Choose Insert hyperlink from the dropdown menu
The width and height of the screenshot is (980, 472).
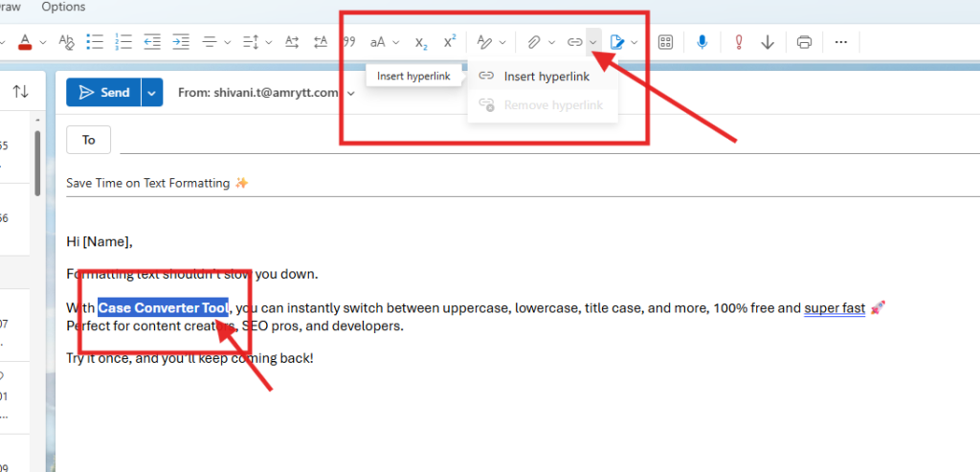coord(543,77)
